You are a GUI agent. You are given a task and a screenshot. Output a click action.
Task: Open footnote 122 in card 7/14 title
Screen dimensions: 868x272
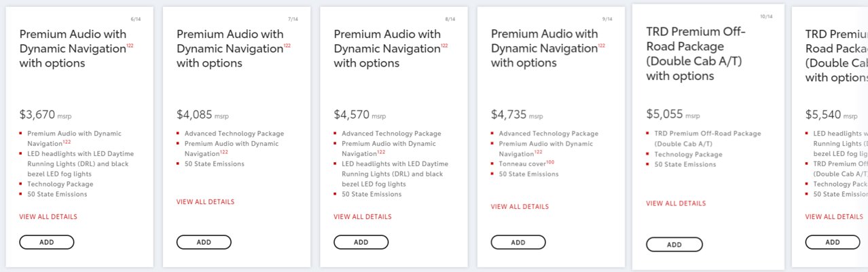[287, 45]
